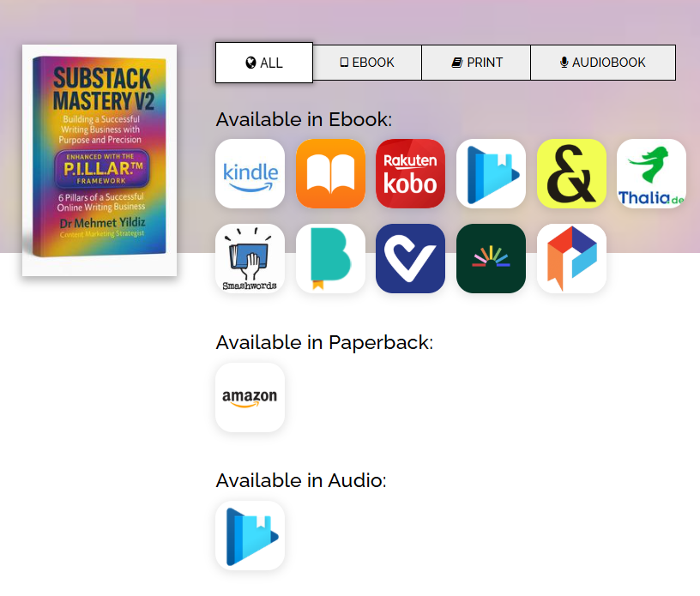Open the Apple Books store icon
This screenshot has width=700, height=596.
[330, 174]
